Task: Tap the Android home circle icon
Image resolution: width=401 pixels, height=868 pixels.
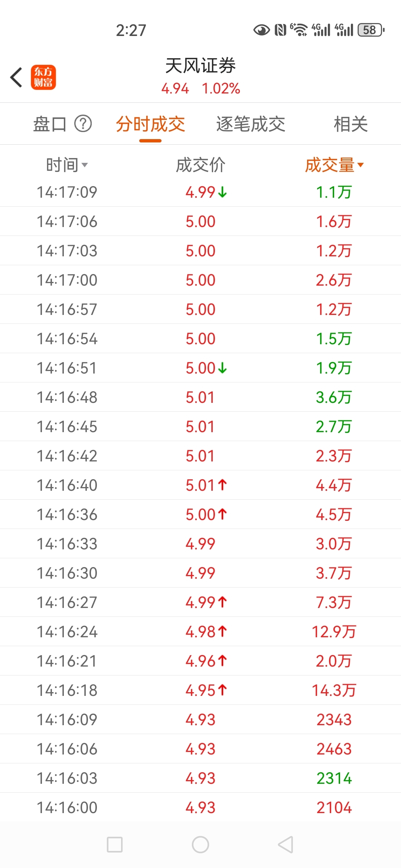Action: (x=200, y=845)
